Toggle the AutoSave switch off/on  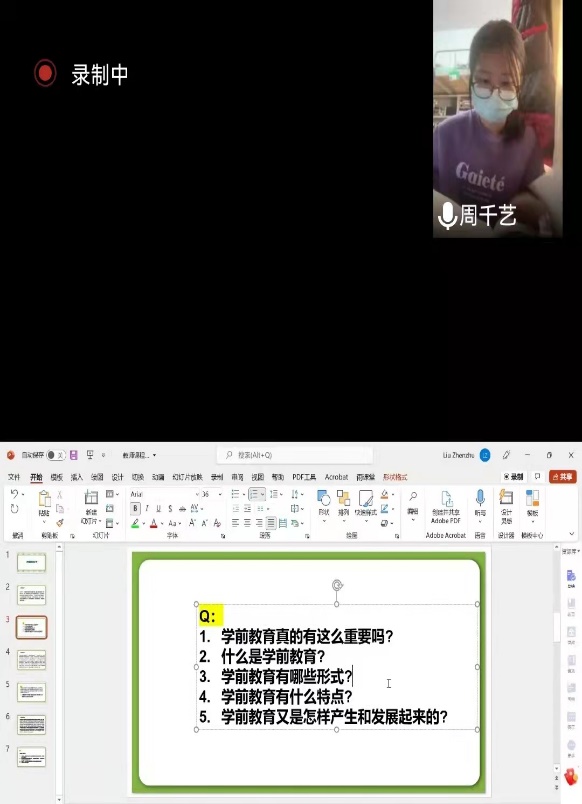pos(55,455)
